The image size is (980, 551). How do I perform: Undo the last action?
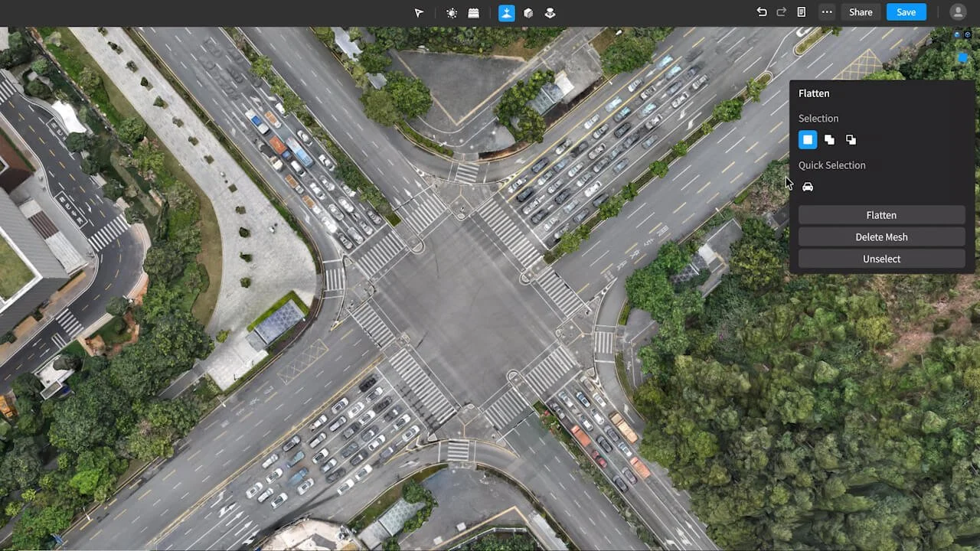[762, 12]
